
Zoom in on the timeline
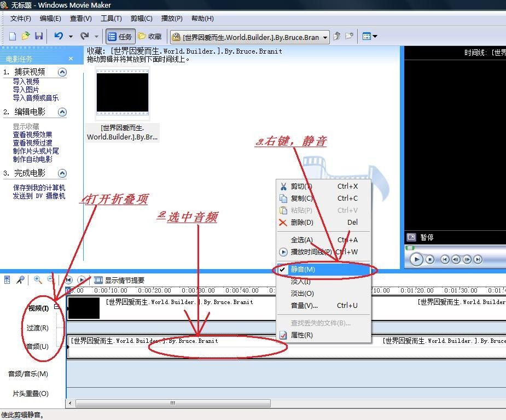[x=37, y=279]
